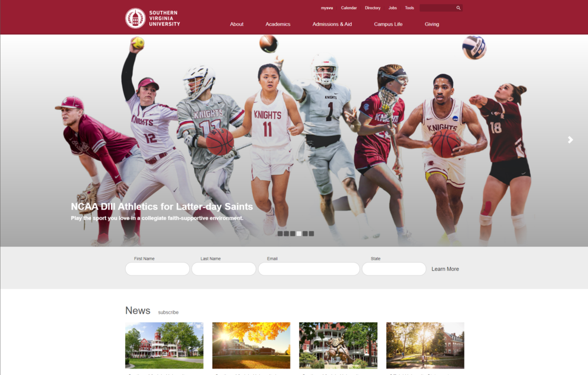
Task: Advance the carousel with the right arrow
Action: [570, 140]
